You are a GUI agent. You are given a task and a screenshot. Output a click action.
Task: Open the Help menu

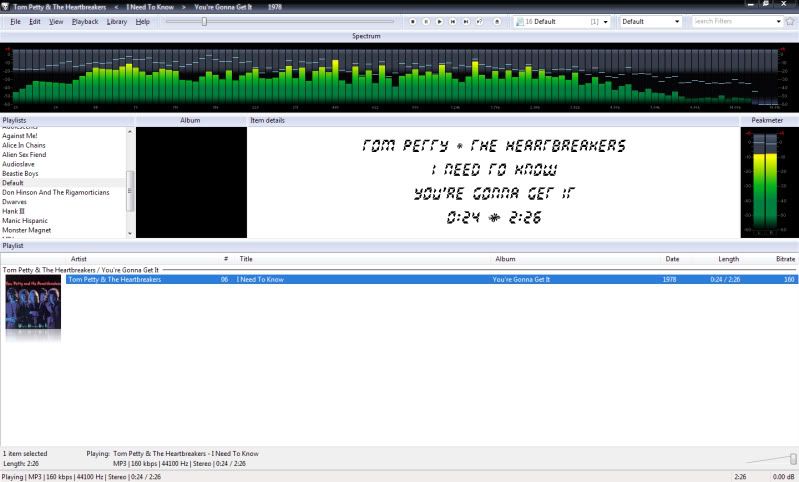143,21
